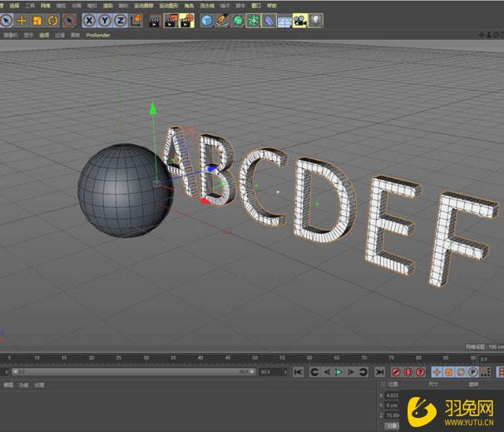
Task: Click the blue Z-axis handle
Action: (212, 168)
